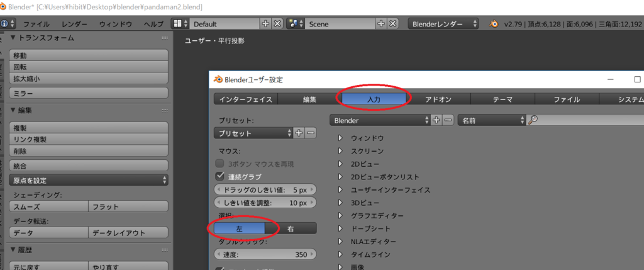The image size is (644, 270).
Task: Click the トランスフォーム panel drag grip
Action: [x=165, y=38]
